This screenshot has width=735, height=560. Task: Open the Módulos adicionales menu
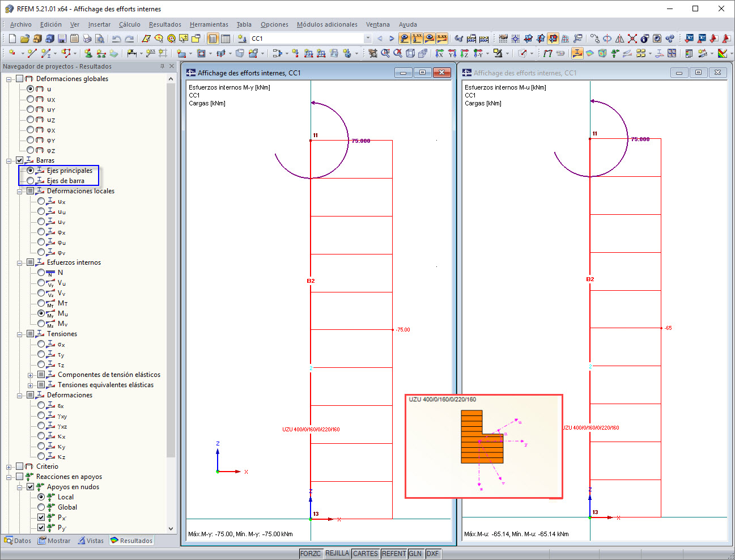point(327,24)
